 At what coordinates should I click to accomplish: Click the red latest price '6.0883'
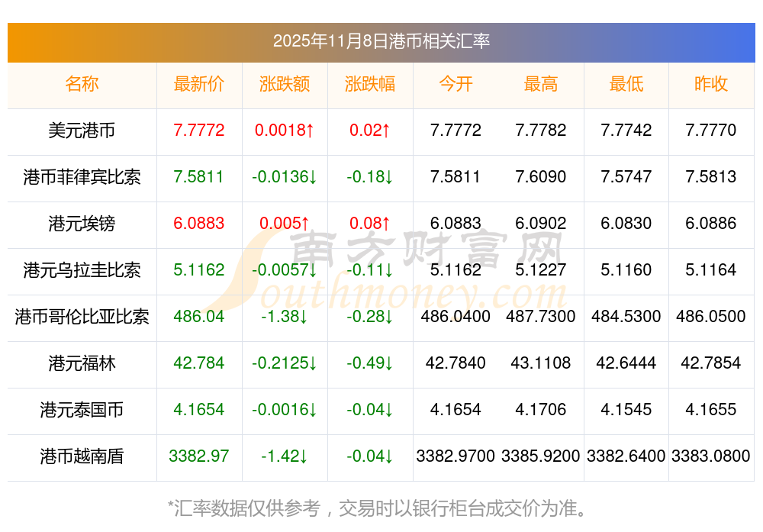[198, 224]
